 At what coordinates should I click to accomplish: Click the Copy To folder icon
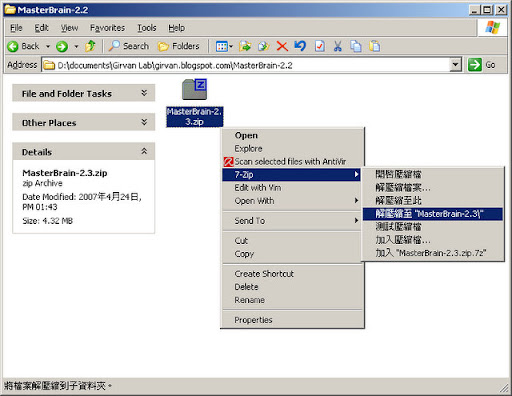pyautogui.click(x=264, y=46)
